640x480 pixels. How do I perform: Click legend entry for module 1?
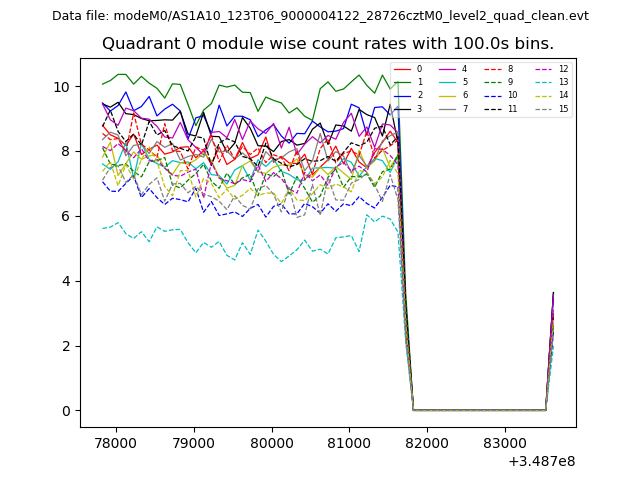click(408, 82)
